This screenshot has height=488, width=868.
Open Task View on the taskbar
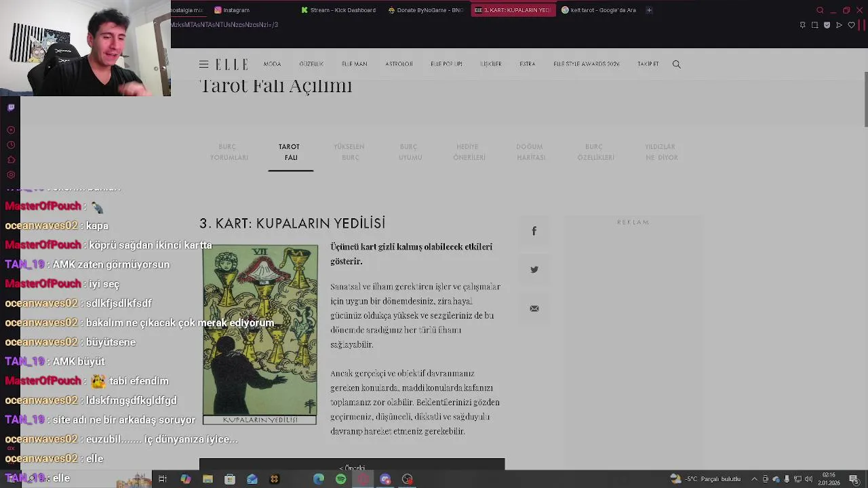pyautogui.click(x=163, y=479)
